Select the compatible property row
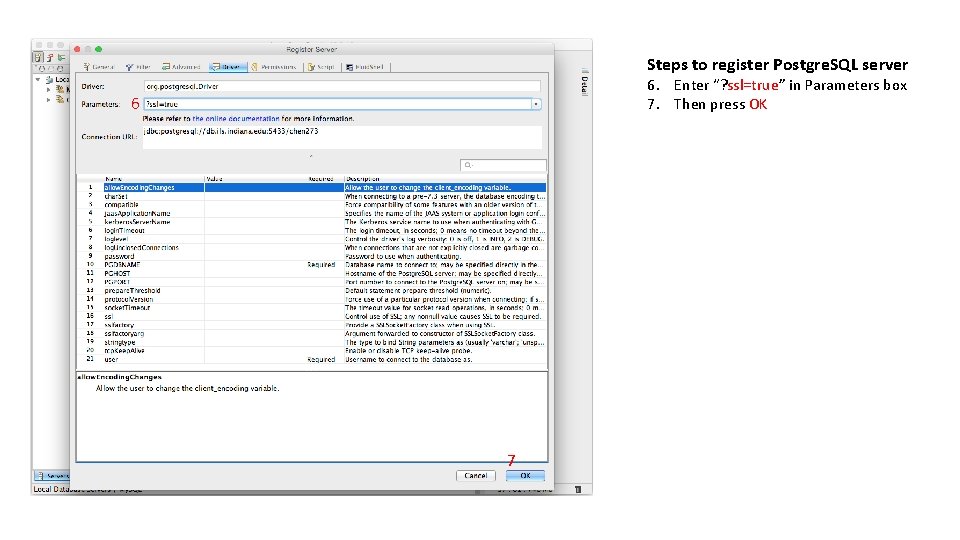The width and height of the screenshot is (960, 540). pyautogui.click(x=312, y=204)
